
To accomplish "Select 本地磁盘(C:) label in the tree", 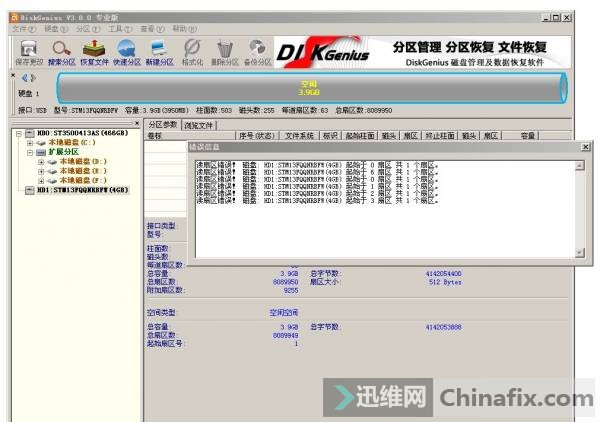I will click(x=72, y=143).
